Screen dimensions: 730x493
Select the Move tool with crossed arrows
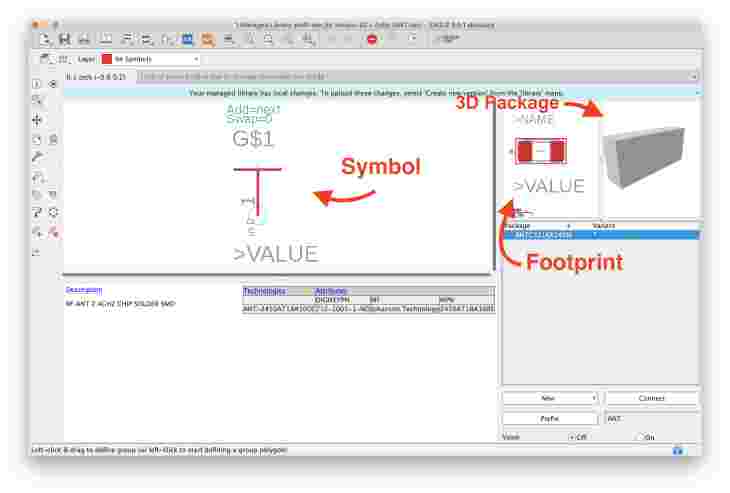(37, 120)
